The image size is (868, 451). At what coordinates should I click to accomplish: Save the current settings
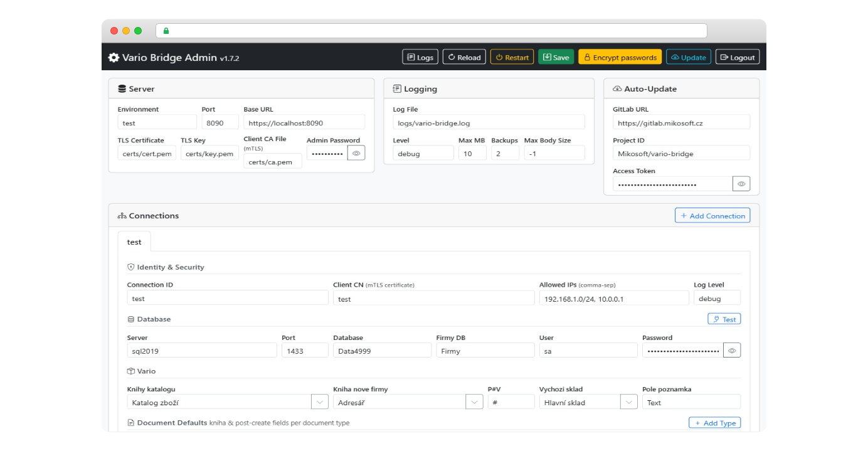(x=556, y=57)
